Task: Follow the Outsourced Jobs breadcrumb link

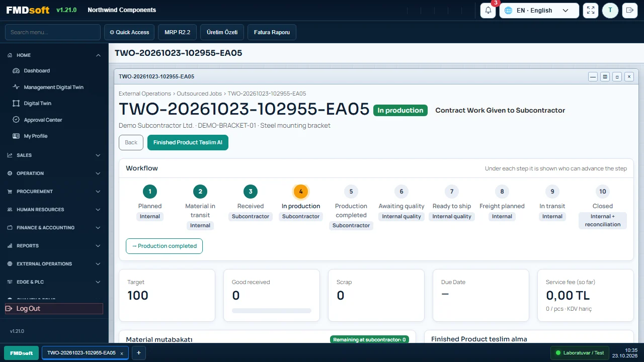Action: point(199,94)
